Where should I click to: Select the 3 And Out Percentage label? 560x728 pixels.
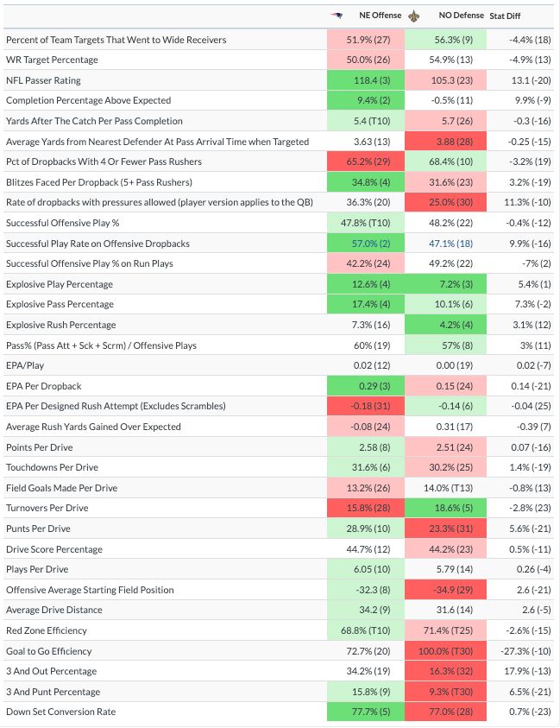51,671
